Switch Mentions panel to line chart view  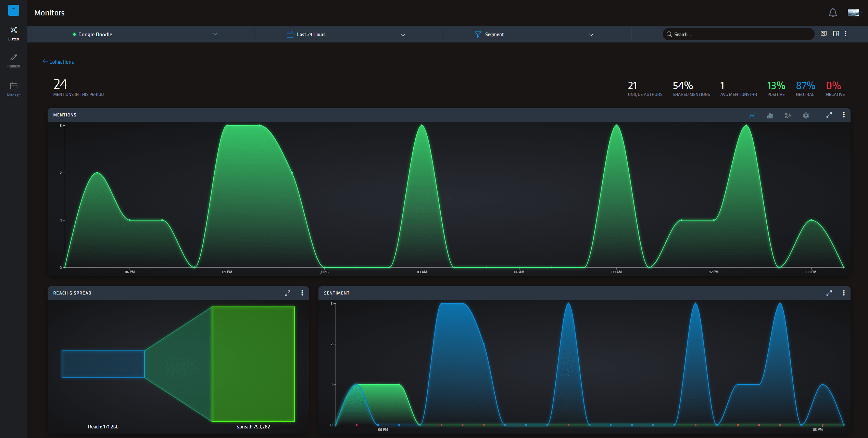pos(752,115)
